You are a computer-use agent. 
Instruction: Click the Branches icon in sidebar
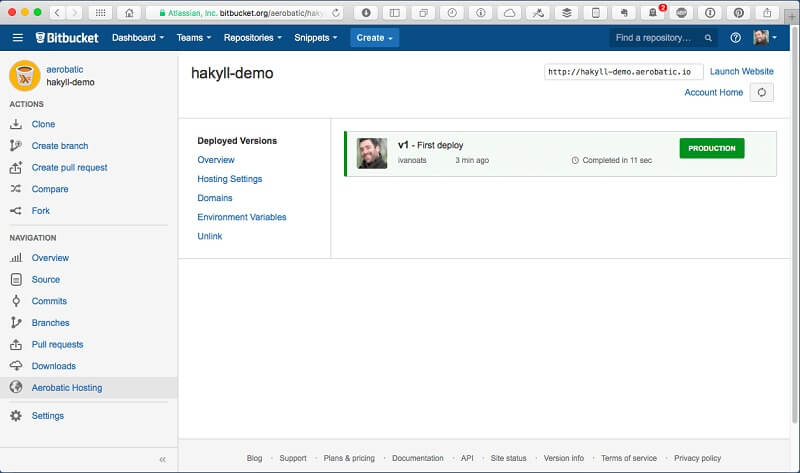tap(16, 322)
